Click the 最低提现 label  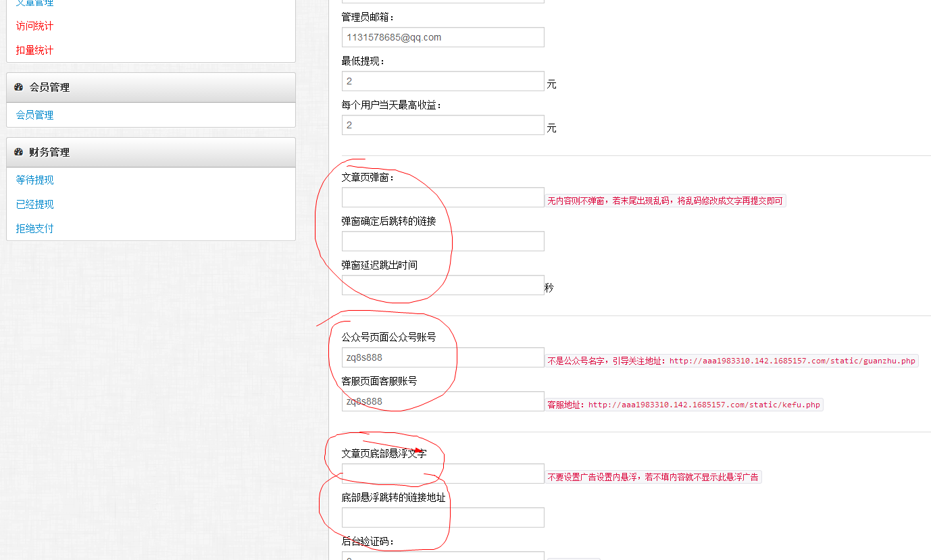click(x=363, y=61)
